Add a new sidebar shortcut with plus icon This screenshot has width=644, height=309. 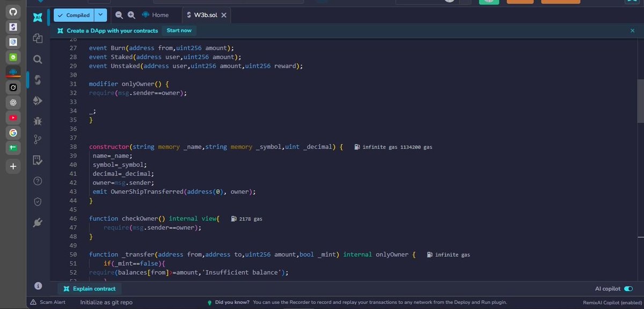click(13, 167)
